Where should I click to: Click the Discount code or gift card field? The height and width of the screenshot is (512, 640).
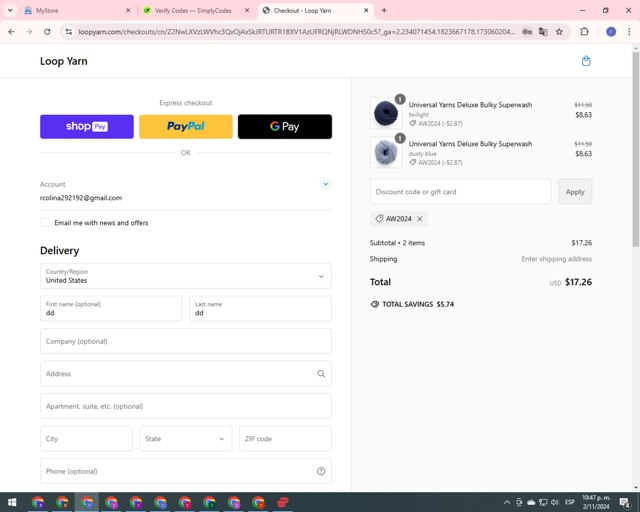460,191
